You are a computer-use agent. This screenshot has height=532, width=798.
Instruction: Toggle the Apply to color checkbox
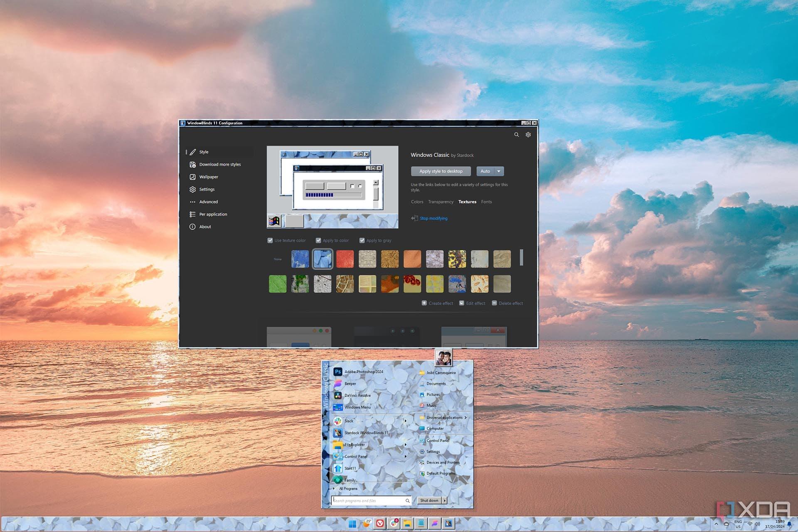point(318,241)
